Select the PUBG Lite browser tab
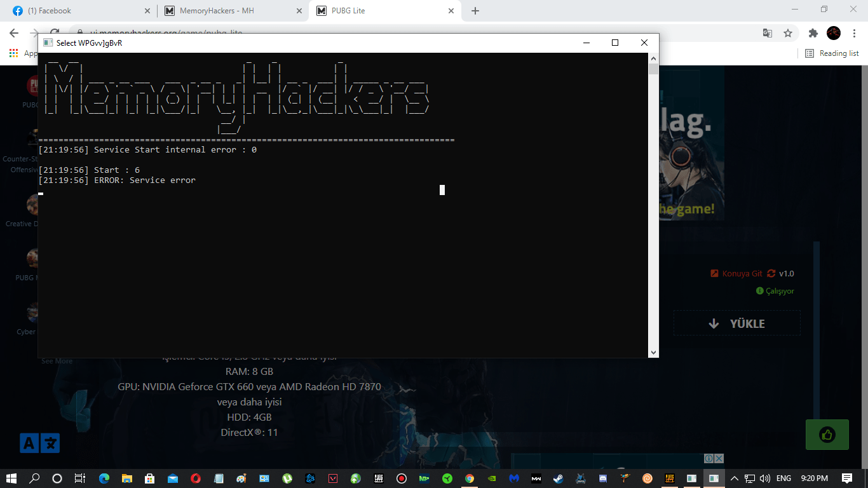868x488 pixels. pos(385,11)
